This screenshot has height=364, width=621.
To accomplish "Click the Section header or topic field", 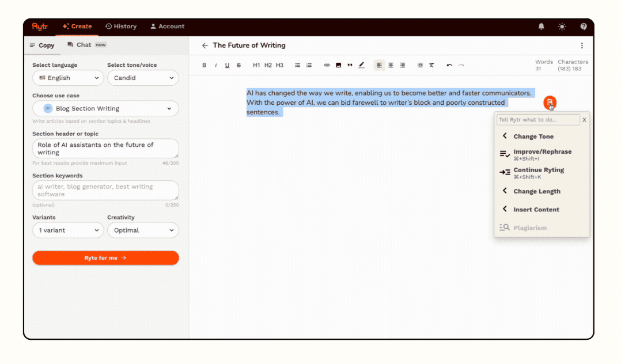I will (x=105, y=149).
